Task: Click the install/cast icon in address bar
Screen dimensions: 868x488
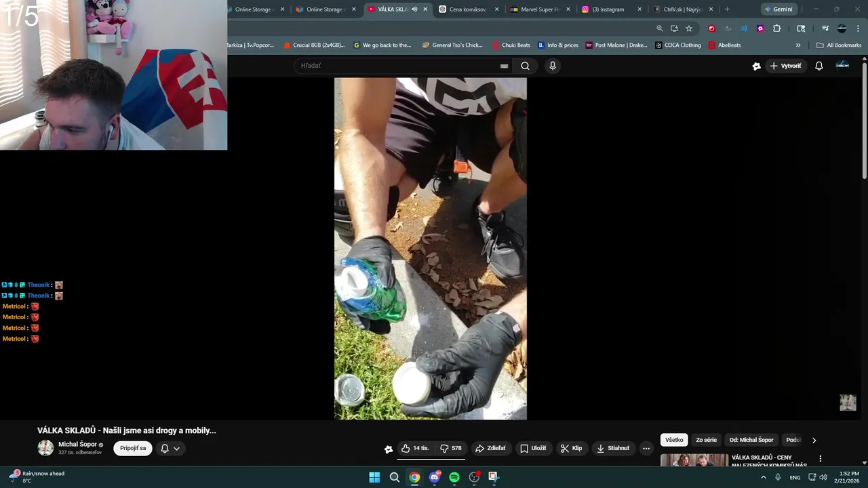Action: point(674,28)
